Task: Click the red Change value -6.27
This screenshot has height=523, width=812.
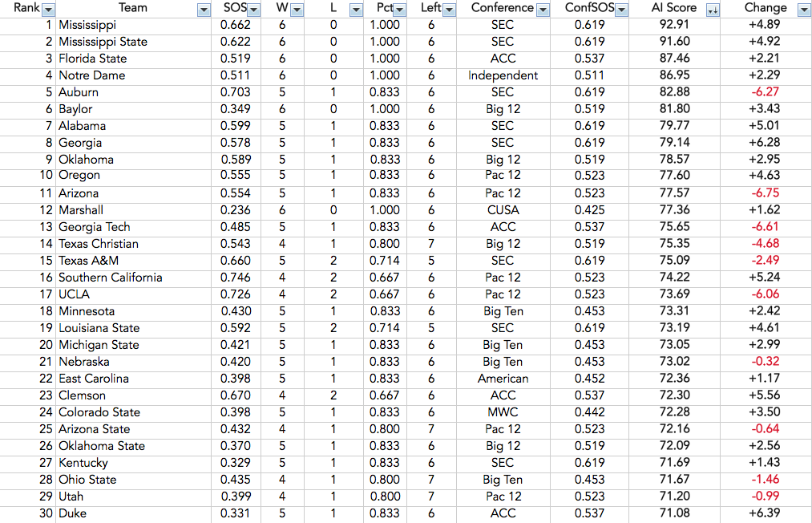Action: 765,91
